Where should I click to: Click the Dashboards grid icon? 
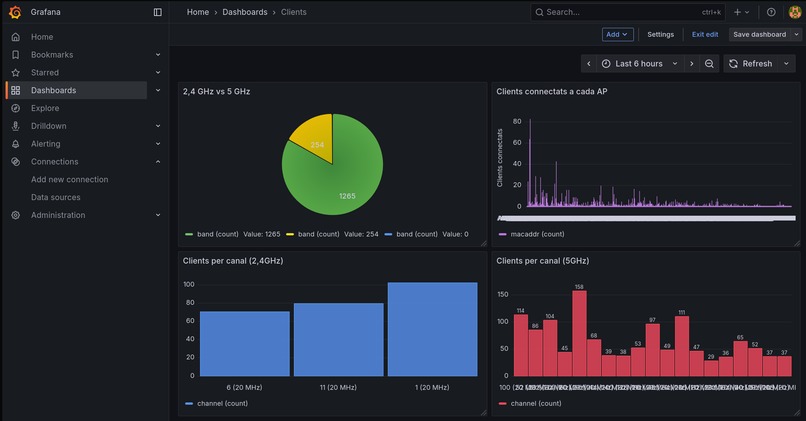pos(16,90)
